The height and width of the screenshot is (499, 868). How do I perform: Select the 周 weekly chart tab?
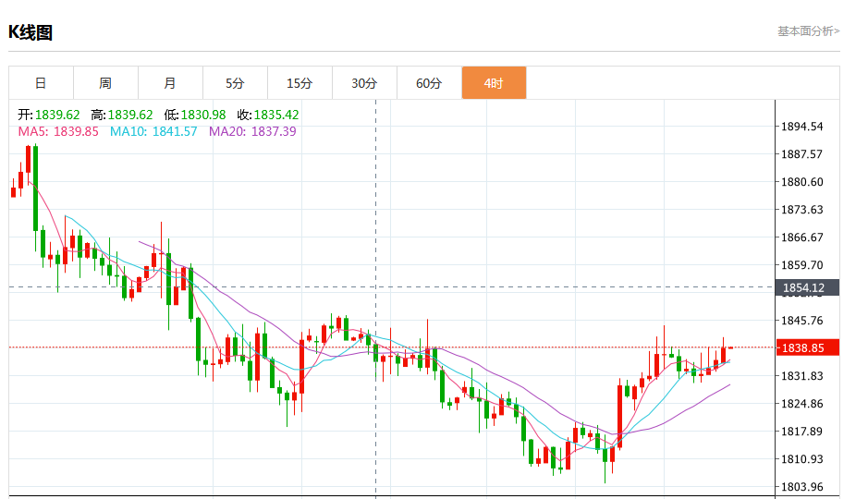pos(105,83)
